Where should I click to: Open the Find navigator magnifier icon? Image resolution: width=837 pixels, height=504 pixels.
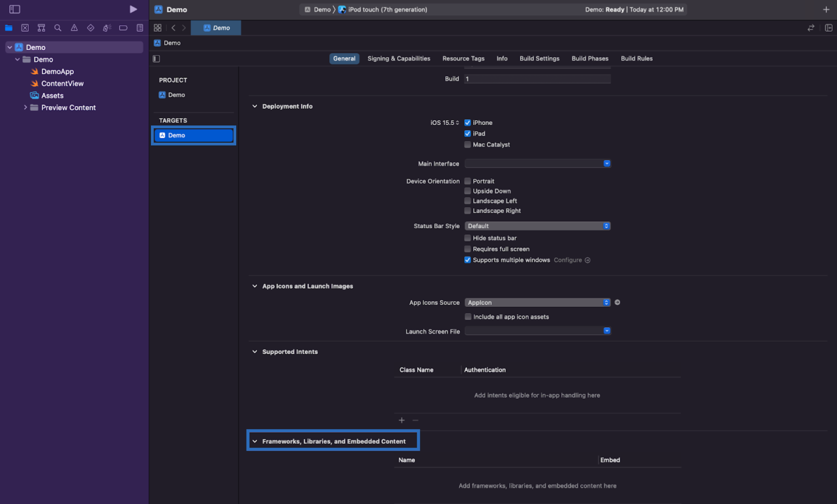(x=57, y=28)
